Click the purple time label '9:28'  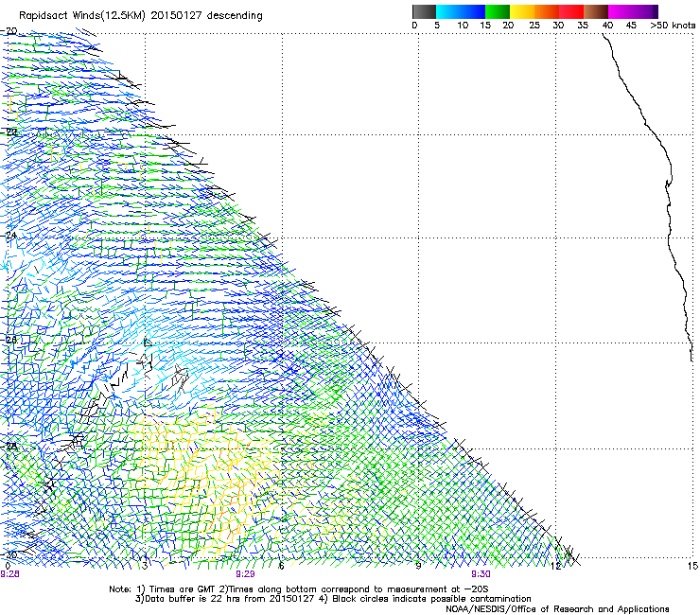point(9,574)
